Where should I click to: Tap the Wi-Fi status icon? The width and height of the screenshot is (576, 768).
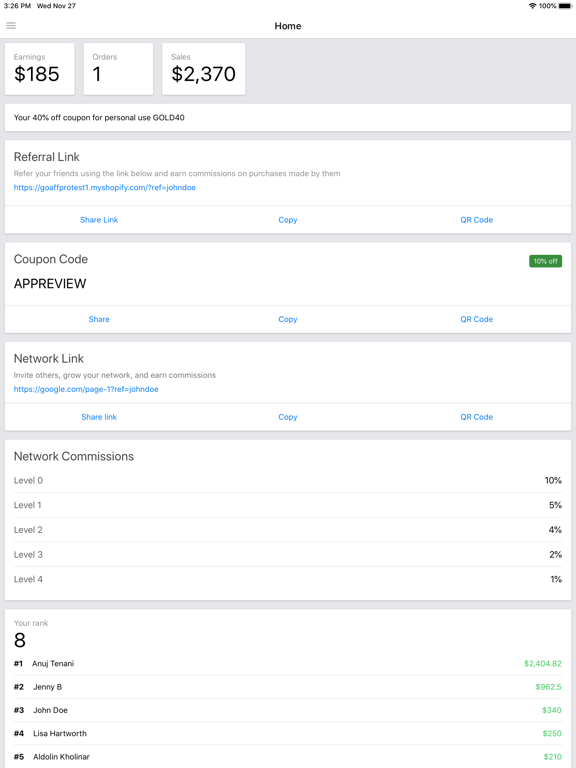tap(532, 6)
